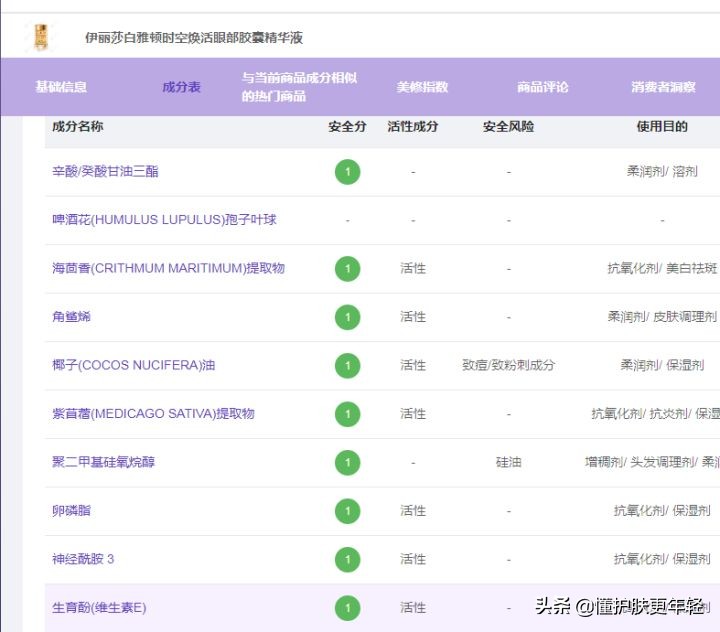Open ingredient 紫苜蓿(MEDICAGO SATIVA)提取物
The image size is (720, 632).
153,414
